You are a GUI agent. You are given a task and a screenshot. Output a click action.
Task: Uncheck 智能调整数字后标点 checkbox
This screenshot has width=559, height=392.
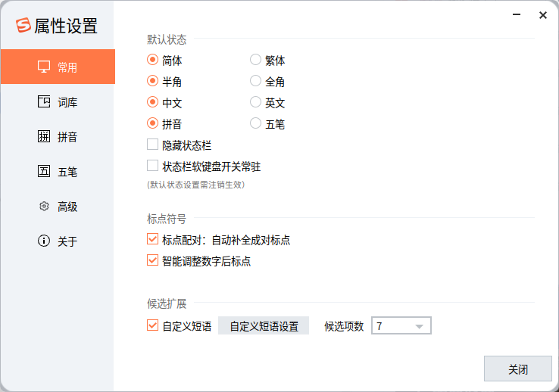point(152,260)
